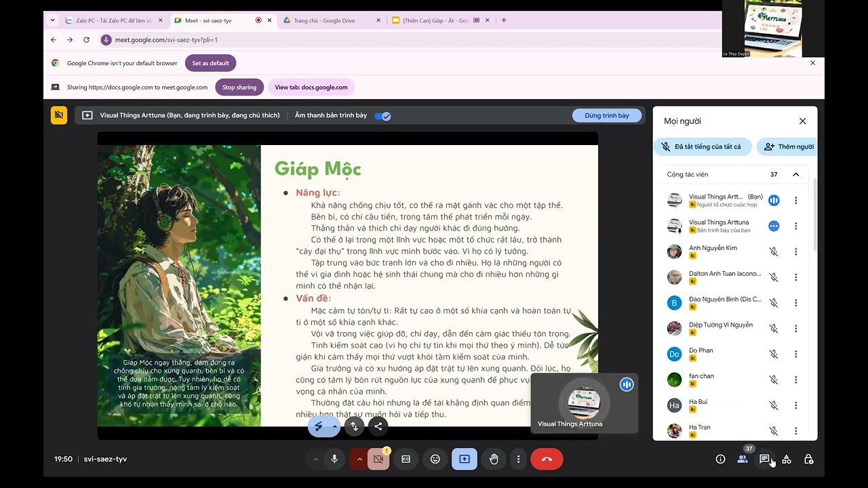868x488 pixels.
Task: Close the Mọi người panel
Action: pyautogui.click(x=803, y=121)
